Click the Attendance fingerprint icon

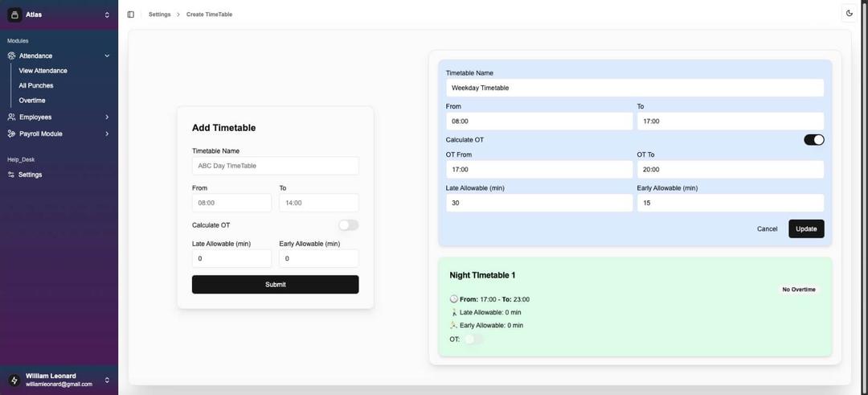[11, 56]
